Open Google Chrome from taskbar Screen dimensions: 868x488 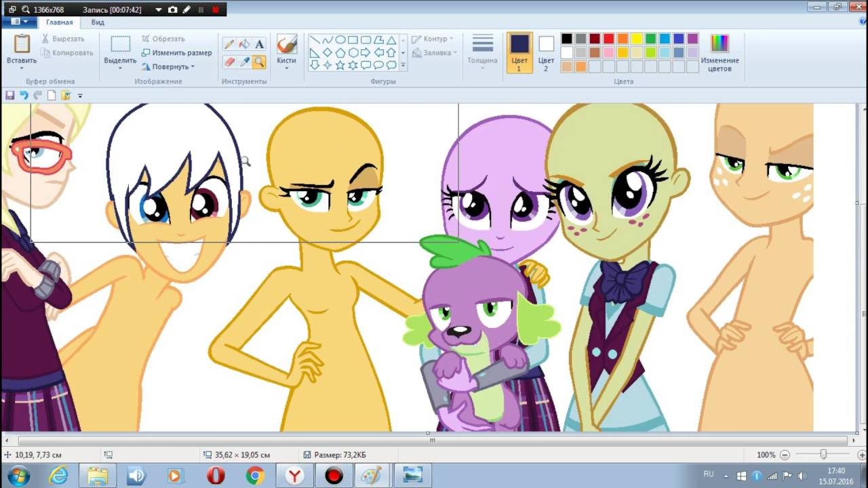pos(256,476)
